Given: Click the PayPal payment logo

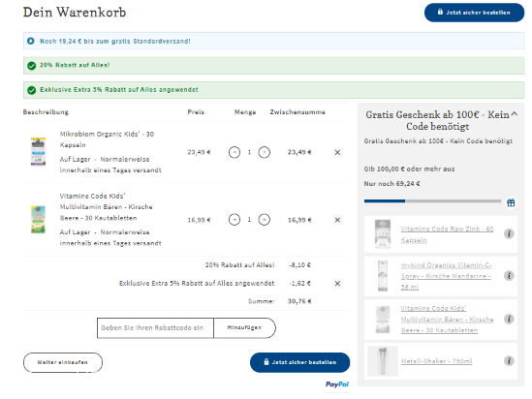Looking at the screenshot, I should click(337, 384).
